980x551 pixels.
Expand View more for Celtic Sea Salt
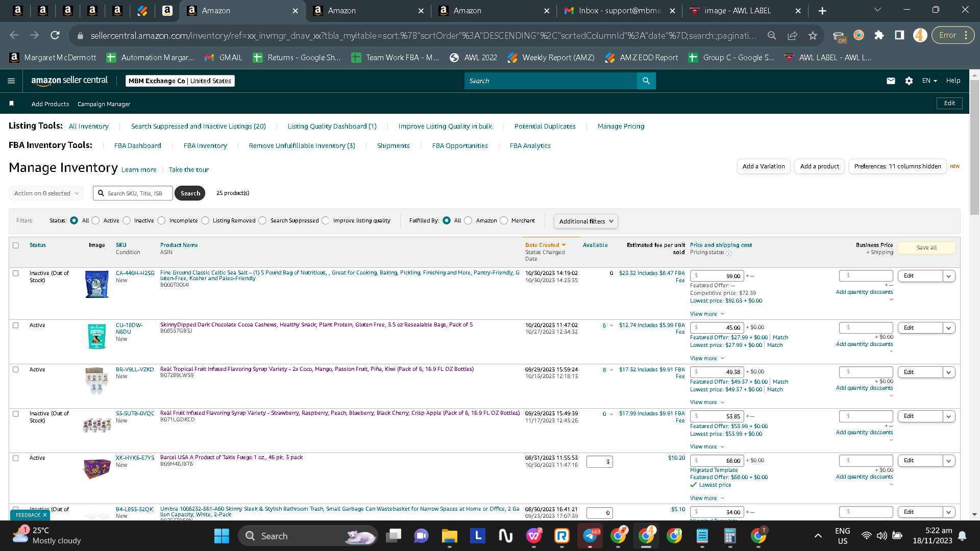tap(707, 314)
